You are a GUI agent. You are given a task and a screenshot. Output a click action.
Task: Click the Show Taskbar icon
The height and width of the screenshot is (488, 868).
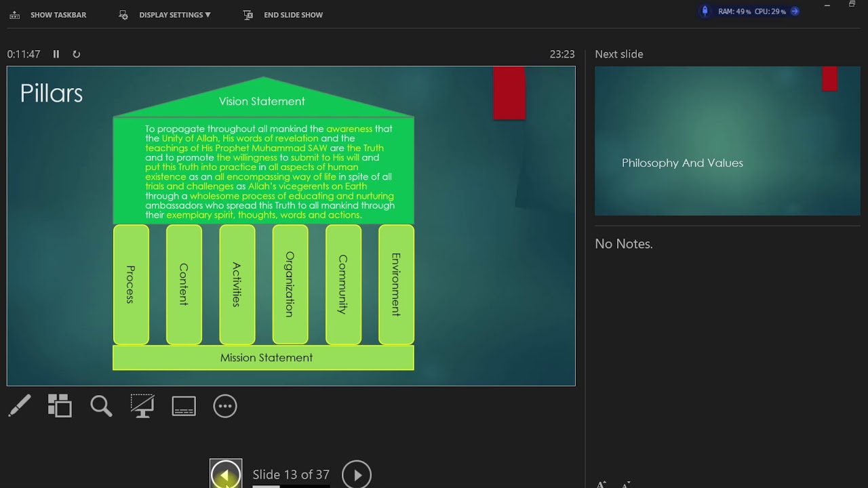click(14, 15)
